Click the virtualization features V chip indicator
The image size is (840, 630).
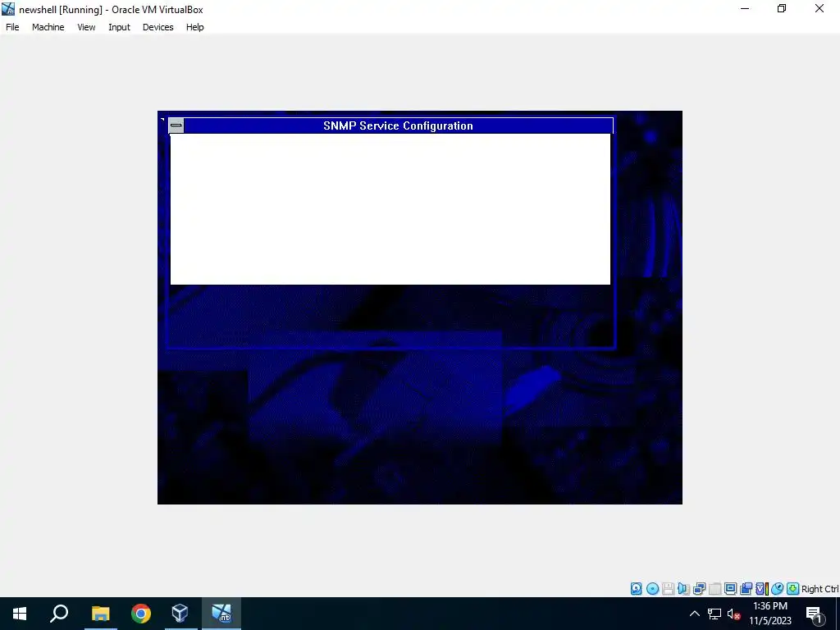coord(762,589)
